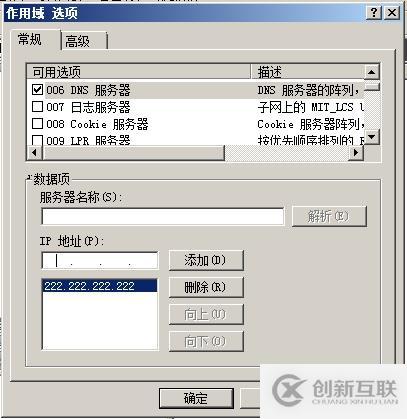Image resolution: width=407 pixels, height=419 pixels.
Task: Enable the 008 Cookie 服务器 checkbox
Action: pyautogui.click(x=37, y=124)
